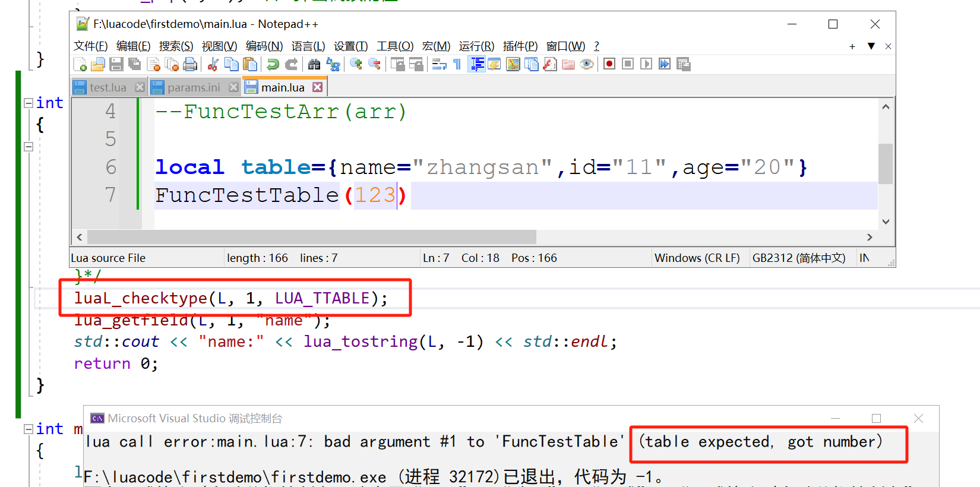Viewport: 980px width, 487px height.
Task: Open the Document List panel icon
Action: [532, 64]
